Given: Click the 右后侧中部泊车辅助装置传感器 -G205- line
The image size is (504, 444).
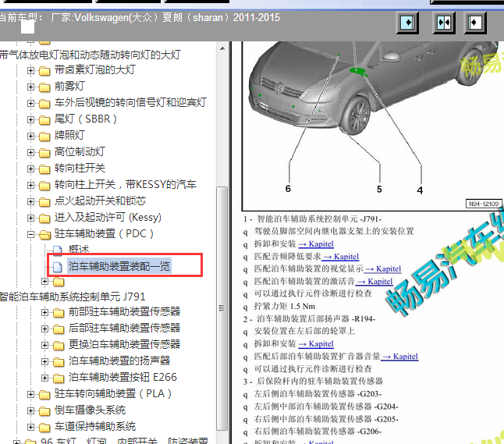Looking at the screenshot, I should 326,419.
